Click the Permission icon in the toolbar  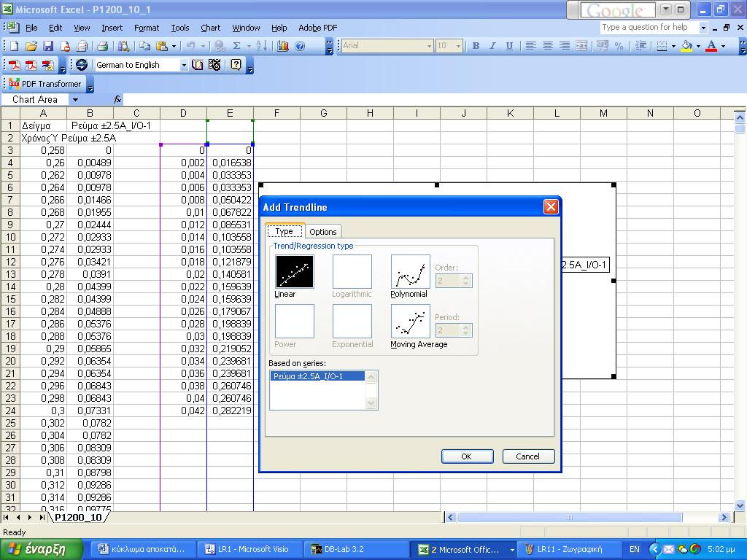click(65, 46)
